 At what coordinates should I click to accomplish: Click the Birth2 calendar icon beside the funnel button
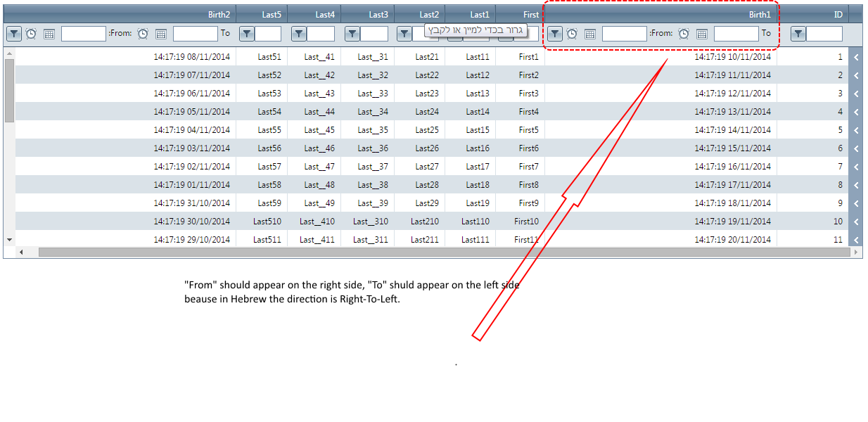(x=49, y=33)
